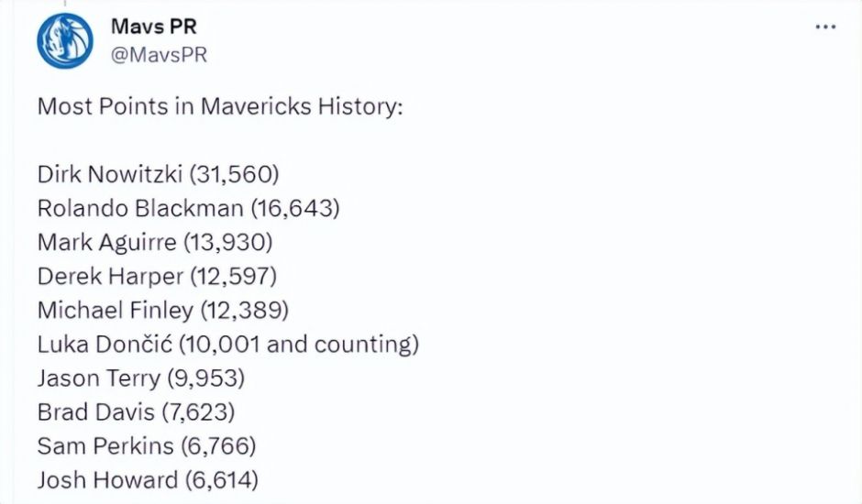Click the 16,643 points figure
The width and height of the screenshot is (862, 504).
[294, 208]
